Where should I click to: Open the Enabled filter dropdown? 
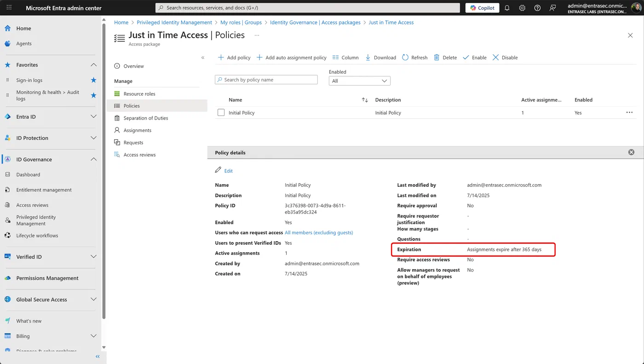click(360, 81)
